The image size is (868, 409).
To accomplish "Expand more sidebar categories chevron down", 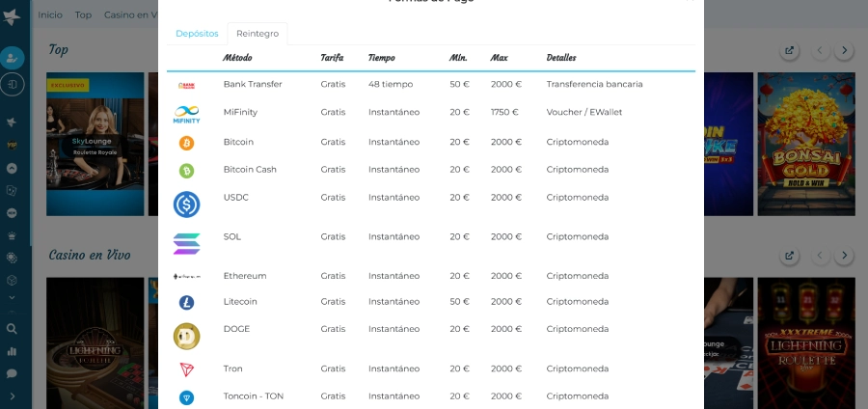I will point(13,298).
